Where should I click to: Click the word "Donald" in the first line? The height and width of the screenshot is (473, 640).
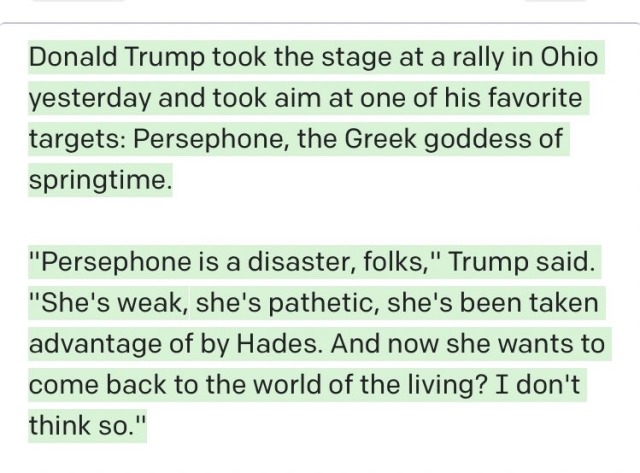tap(72, 57)
